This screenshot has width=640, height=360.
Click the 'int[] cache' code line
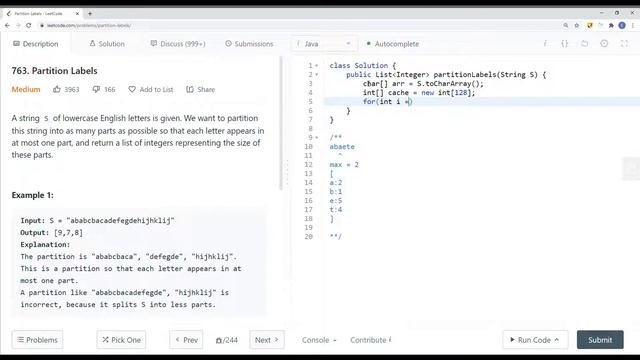(419, 93)
